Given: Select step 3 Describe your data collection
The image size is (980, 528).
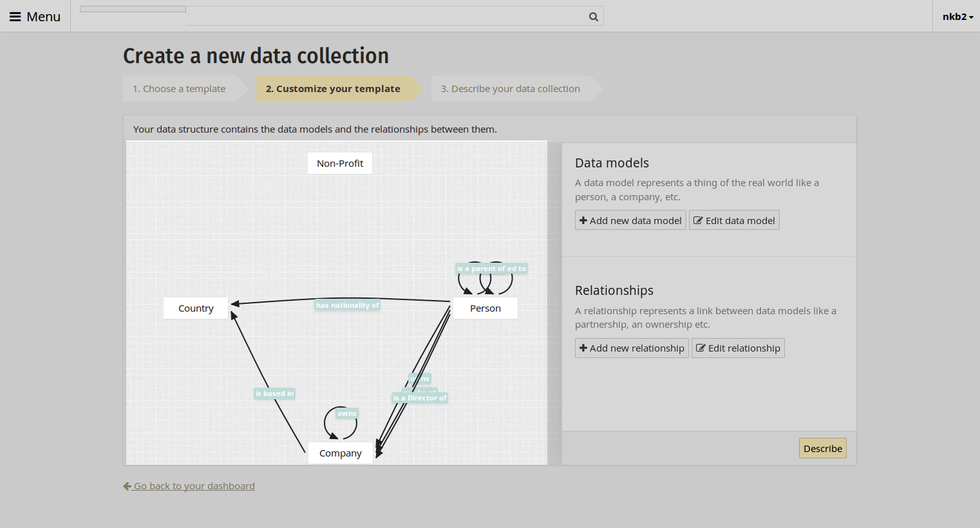Looking at the screenshot, I should 511,89.
